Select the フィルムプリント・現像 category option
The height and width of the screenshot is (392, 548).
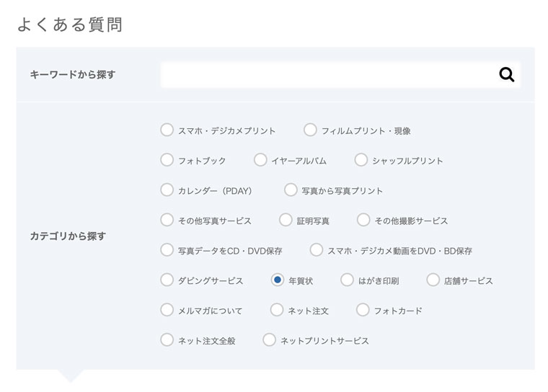coord(310,130)
